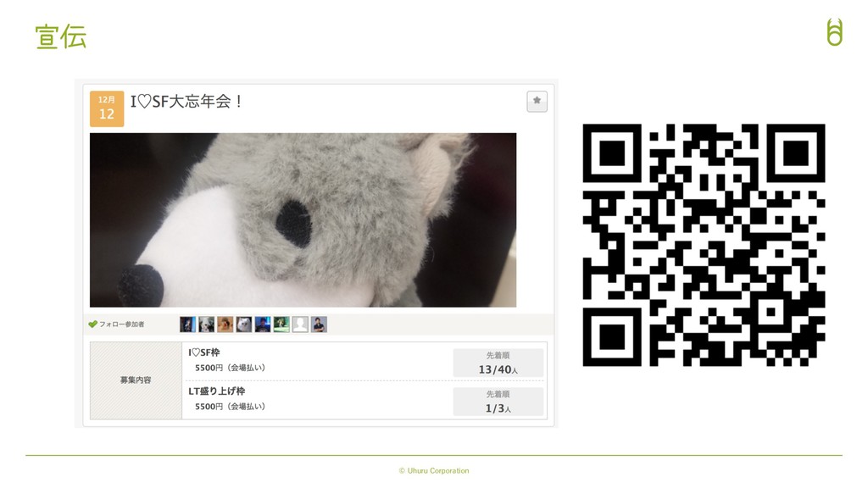Click the gray plush koala event image
Screen dimensions: 868x488
303,219
